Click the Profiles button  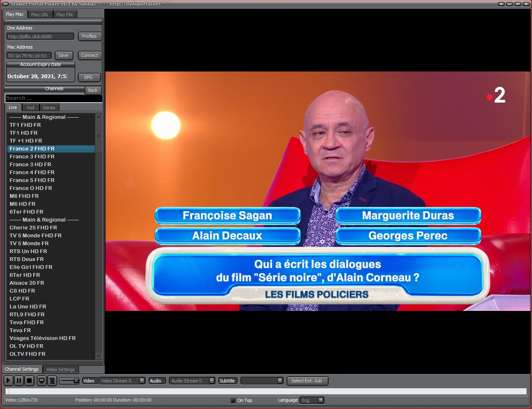tap(89, 37)
